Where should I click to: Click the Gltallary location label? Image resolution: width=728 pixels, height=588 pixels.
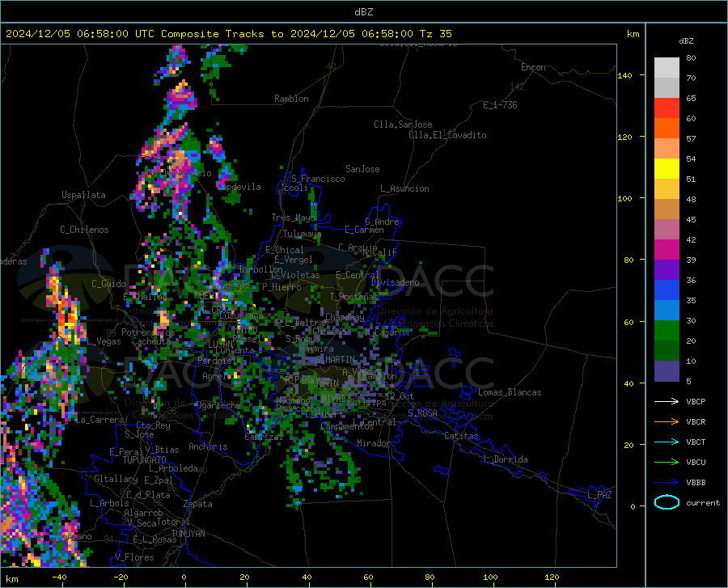point(116,479)
